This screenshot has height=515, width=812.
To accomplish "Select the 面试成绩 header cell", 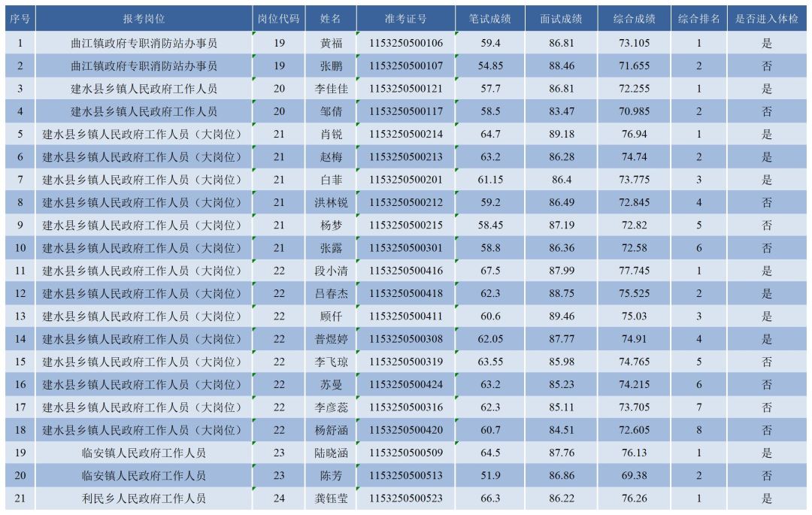I will click(562, 19).
